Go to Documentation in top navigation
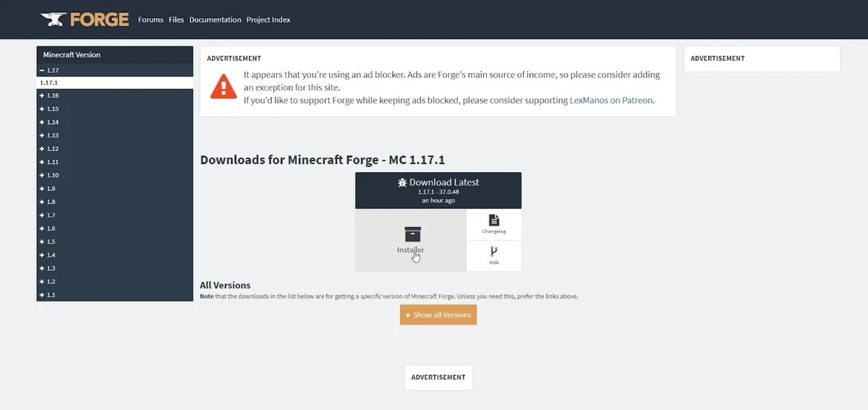This screenshot has width=868, height=410. 215,20
